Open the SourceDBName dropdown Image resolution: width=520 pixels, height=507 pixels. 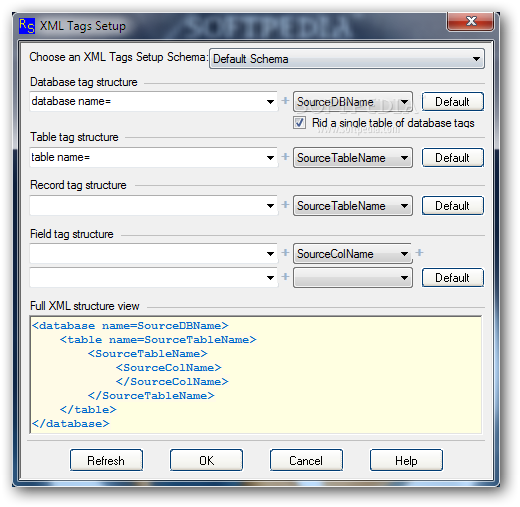pos(353,102)
